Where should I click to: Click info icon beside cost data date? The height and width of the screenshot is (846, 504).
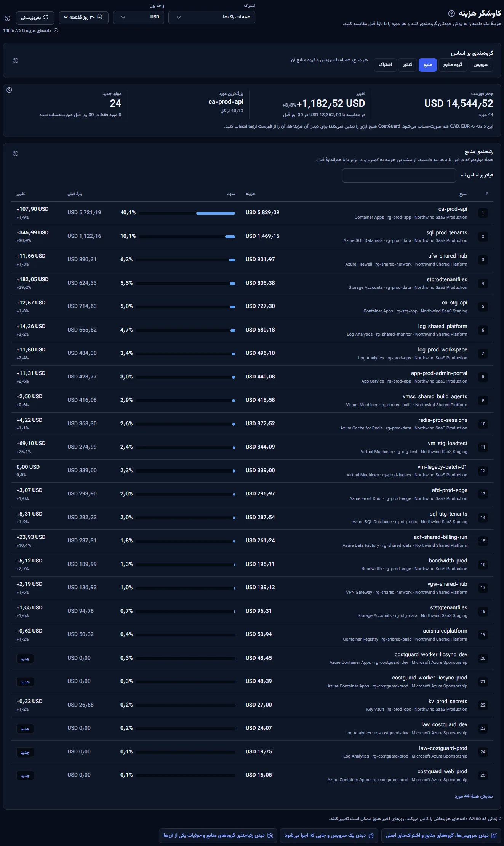[x=56, y=30]
